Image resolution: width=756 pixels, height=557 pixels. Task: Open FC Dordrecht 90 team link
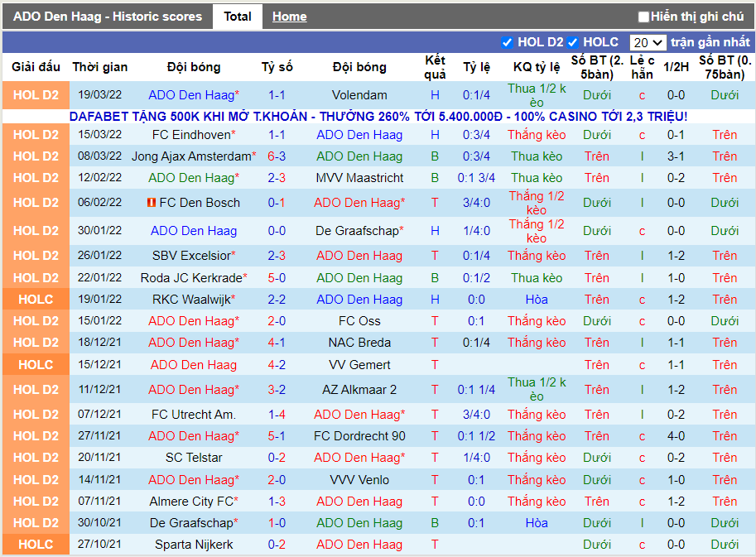click(359, 436)
